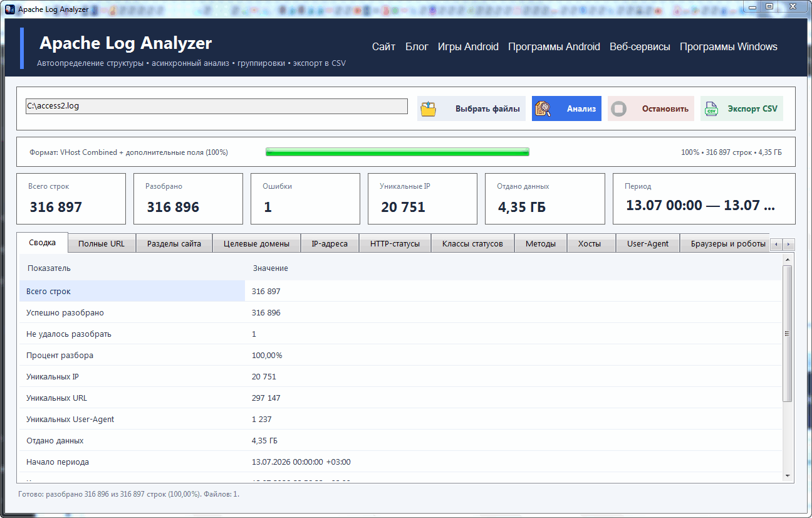This screenshot has width=812, height=518.
Task: Switch to the Классы статусов tab
Action: click(x=472, y=243)
